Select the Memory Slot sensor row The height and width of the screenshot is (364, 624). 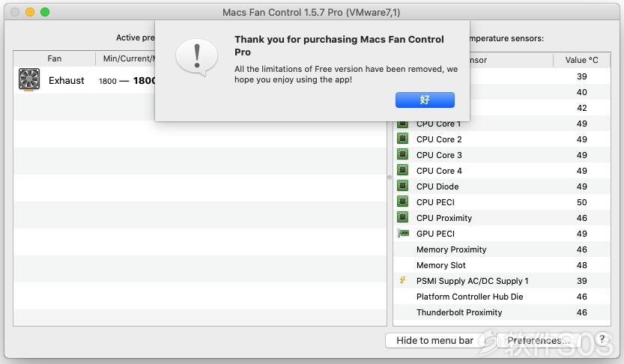click(x=502, y=265)
